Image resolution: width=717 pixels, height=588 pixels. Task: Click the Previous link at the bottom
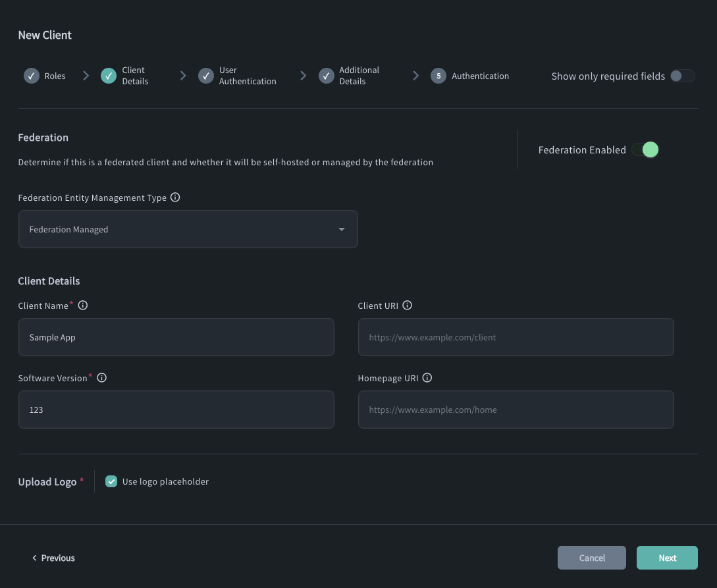53,558
